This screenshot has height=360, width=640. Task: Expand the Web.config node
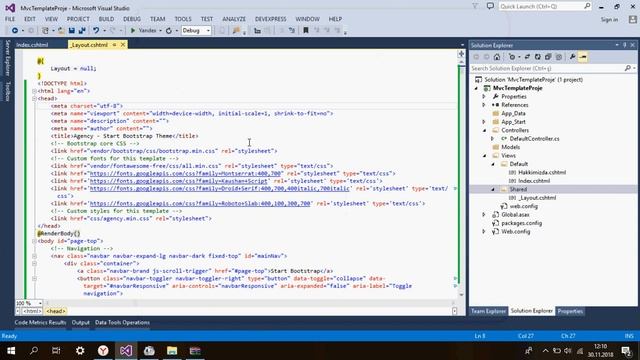[x=484, y=231]
